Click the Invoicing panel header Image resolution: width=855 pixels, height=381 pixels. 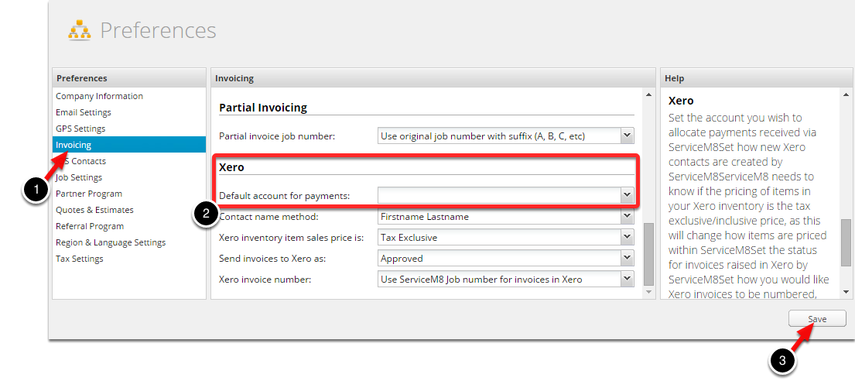tap(433, 78)
